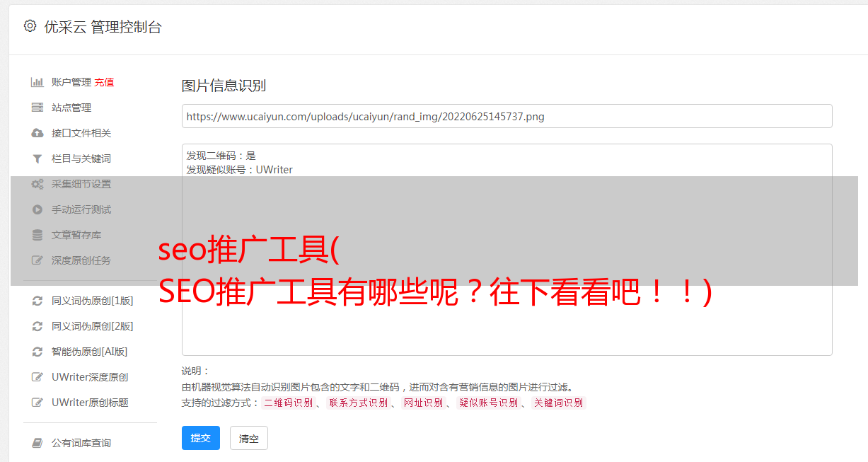The height and width of the screenshot is (462, 868).
Task: Click the database icon for 文章暂存库
Action: click(x=37, y=235)
